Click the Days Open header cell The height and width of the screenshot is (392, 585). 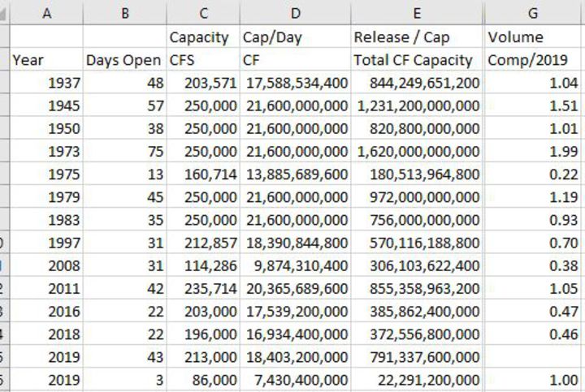(x=124, y=60)
